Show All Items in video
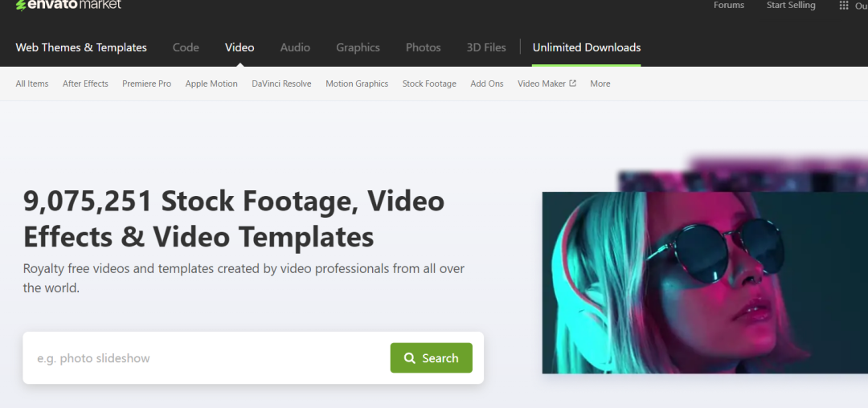 (x=32, y=84)
